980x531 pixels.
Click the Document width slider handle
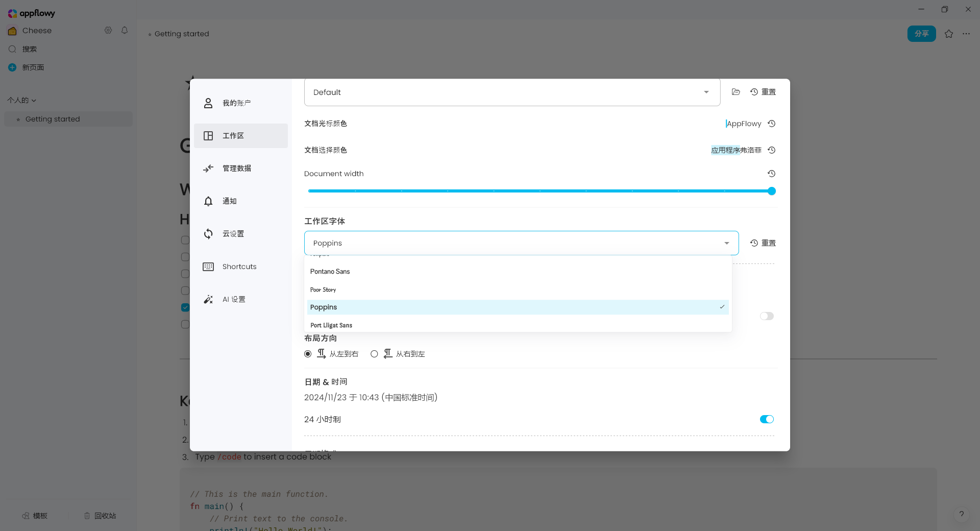[x=772, y=191]
